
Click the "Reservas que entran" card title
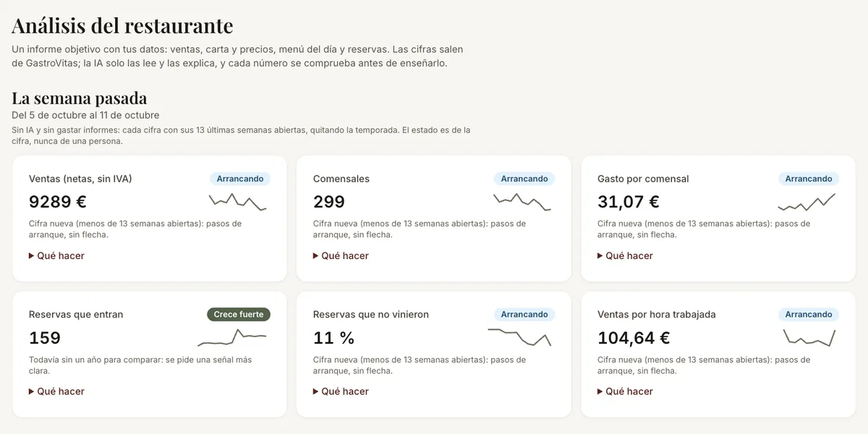point(76,315)
